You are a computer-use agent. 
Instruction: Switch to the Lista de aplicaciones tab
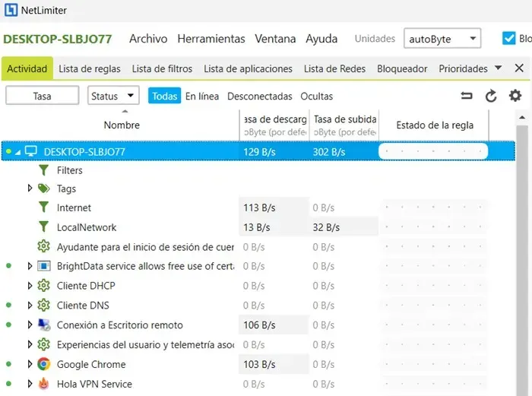[248, 69]
